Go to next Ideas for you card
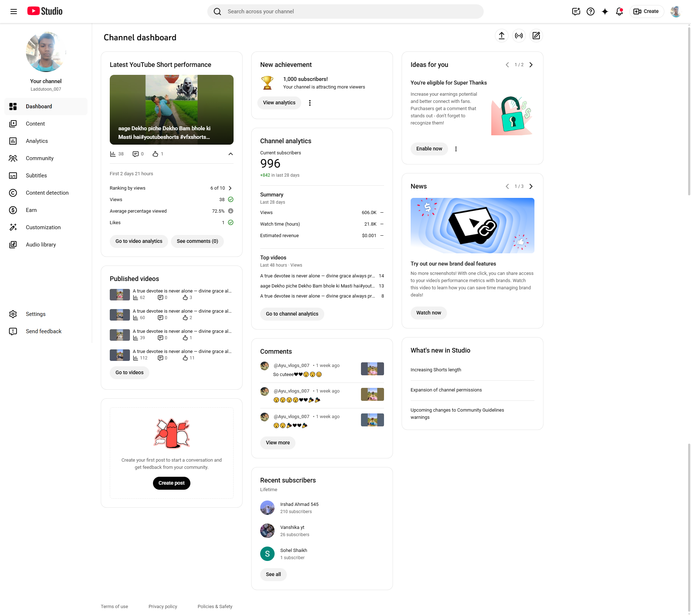The width and height of the screenshot is (691, 616). click(531, 65)
